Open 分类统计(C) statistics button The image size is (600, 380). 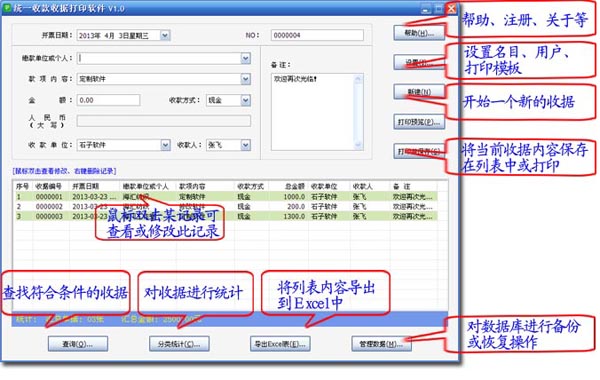click(179, 344)
